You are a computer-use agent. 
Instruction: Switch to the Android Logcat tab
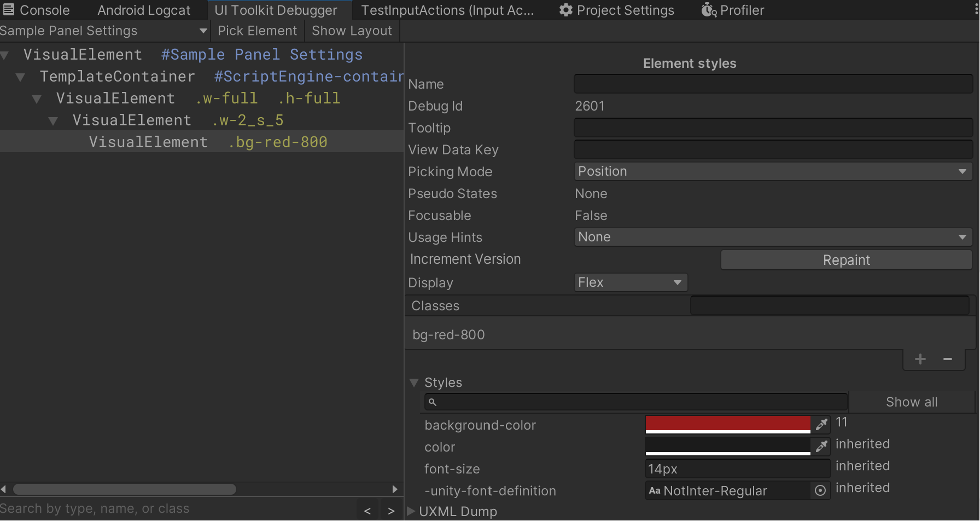coord(143,9)
